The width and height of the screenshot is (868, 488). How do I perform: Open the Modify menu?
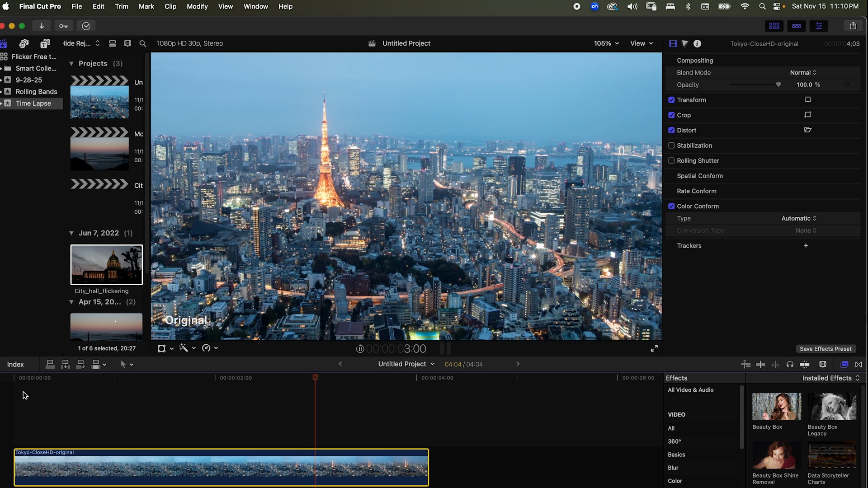coord(197,6)
